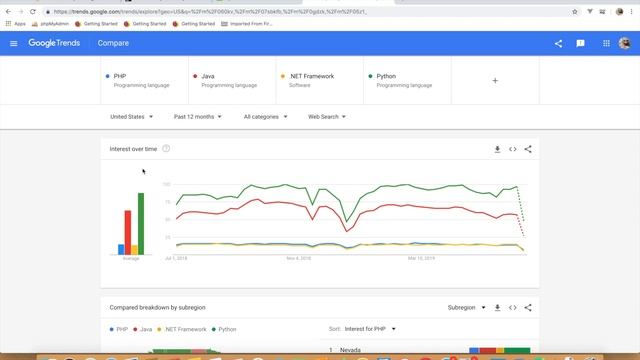
Task: Open the Chrome three-dot menu
Action: 631,12
